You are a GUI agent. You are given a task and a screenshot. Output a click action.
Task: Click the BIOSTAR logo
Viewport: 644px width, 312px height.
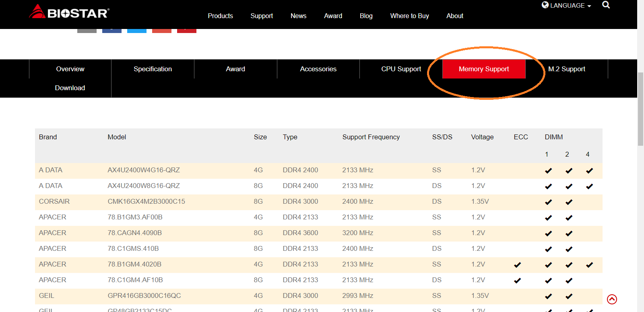point(69,12)
